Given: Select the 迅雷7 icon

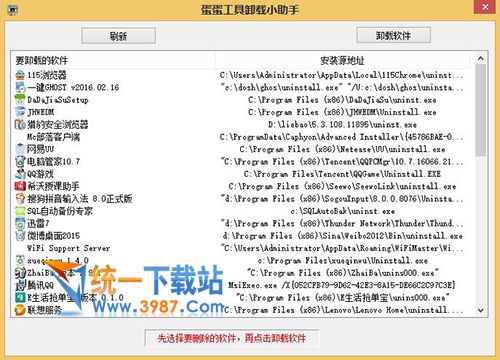Looking at the screenshot, I should click(x=20, y=223).
